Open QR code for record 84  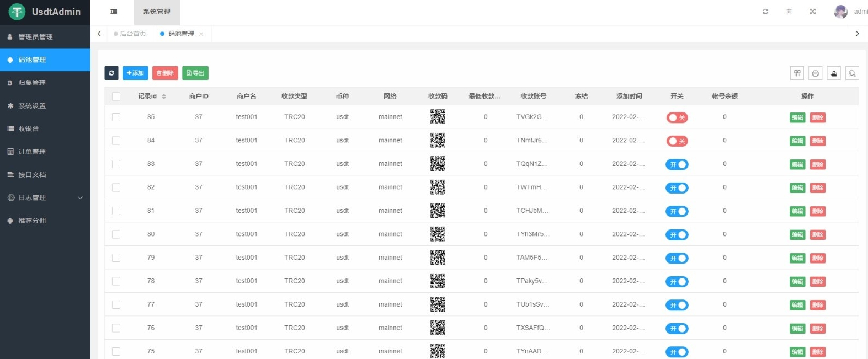(438, 140)
